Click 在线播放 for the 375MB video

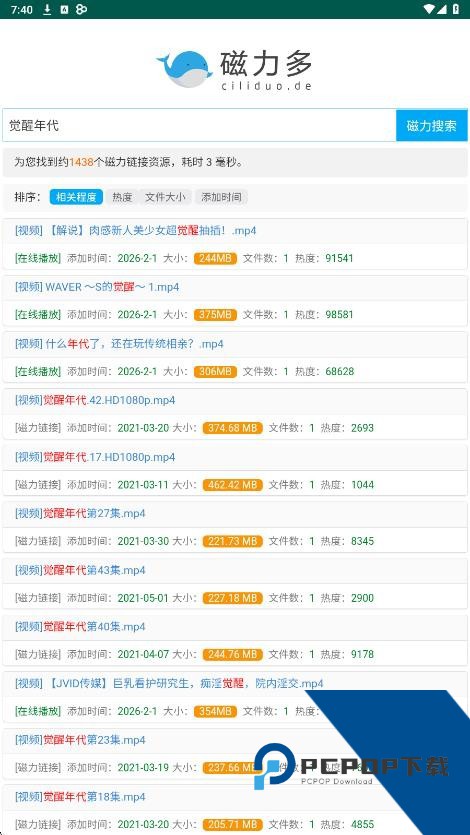click(38, 315)
